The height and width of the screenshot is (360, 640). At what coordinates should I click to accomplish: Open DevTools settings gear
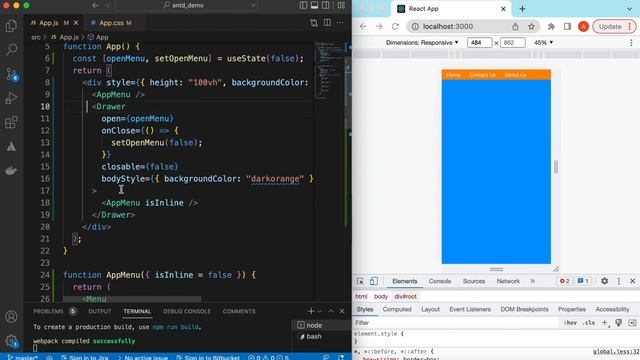(604, 281)
